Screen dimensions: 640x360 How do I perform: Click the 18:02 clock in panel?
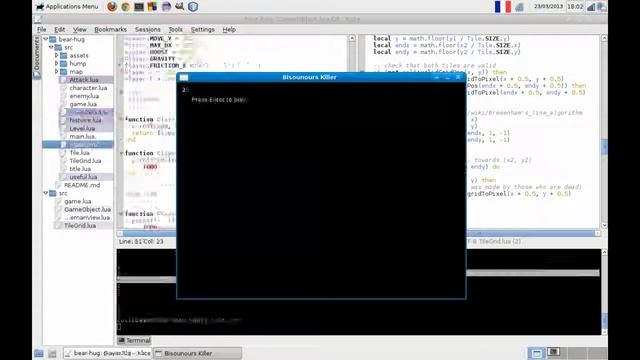pyautogui.click(x=575, y=7)
